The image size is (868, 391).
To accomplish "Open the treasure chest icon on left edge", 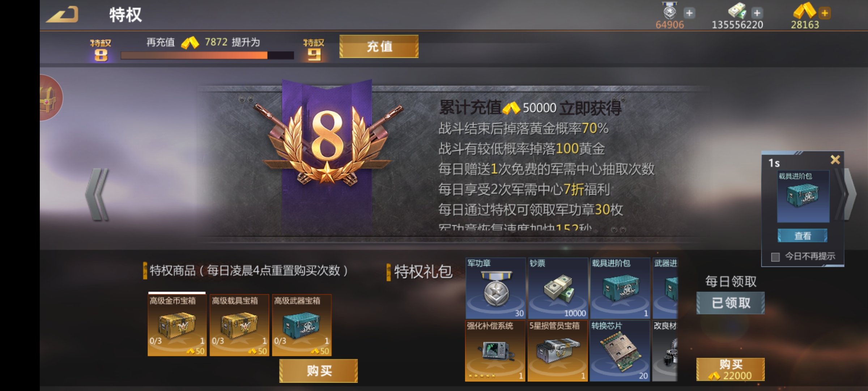I will point(51,98).
